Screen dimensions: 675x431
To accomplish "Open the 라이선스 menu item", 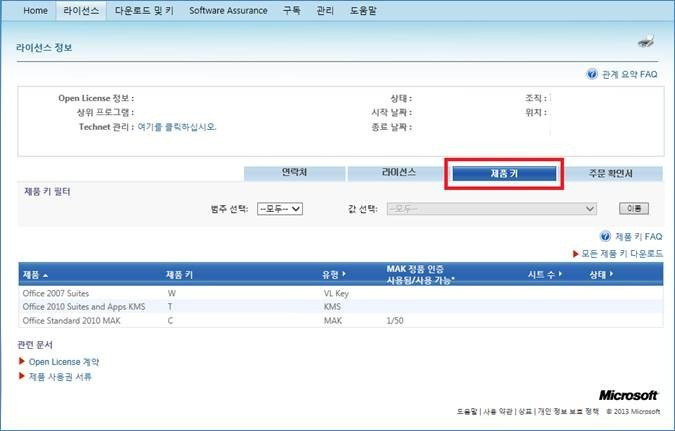I will (81, 10).
